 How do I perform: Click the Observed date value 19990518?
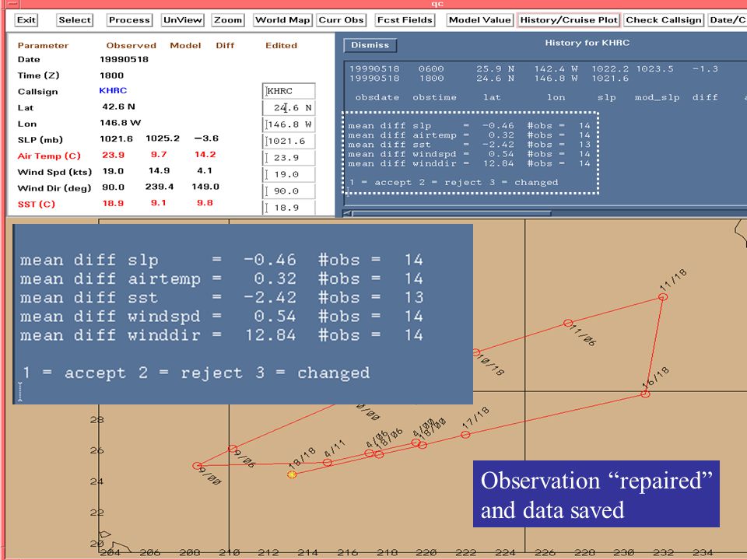pyautogui.click(x=124, y=60)
